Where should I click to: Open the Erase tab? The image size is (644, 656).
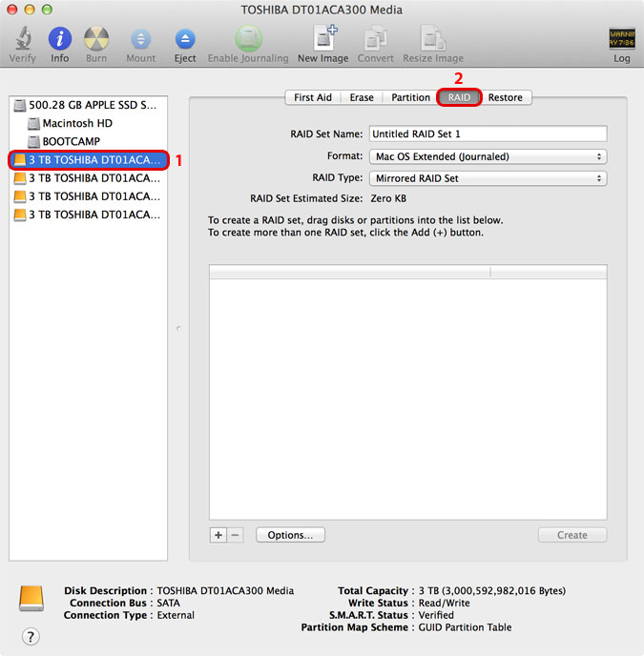coord(362,97)
